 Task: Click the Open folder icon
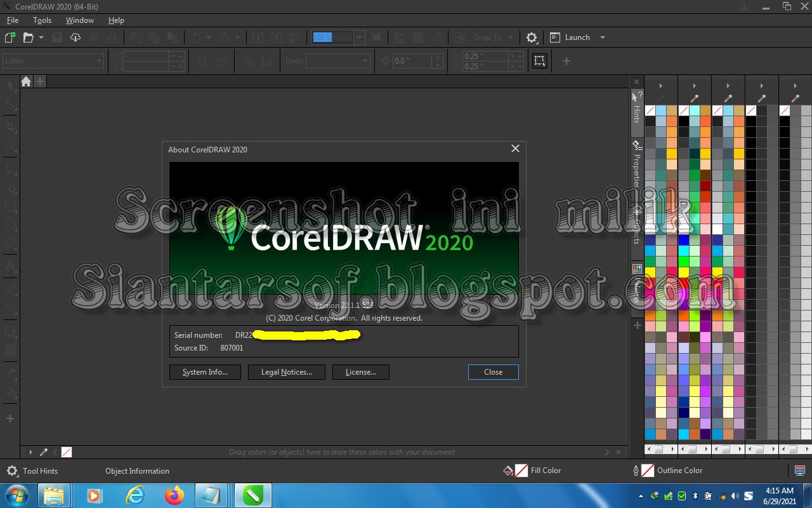(x=28, y=37)
